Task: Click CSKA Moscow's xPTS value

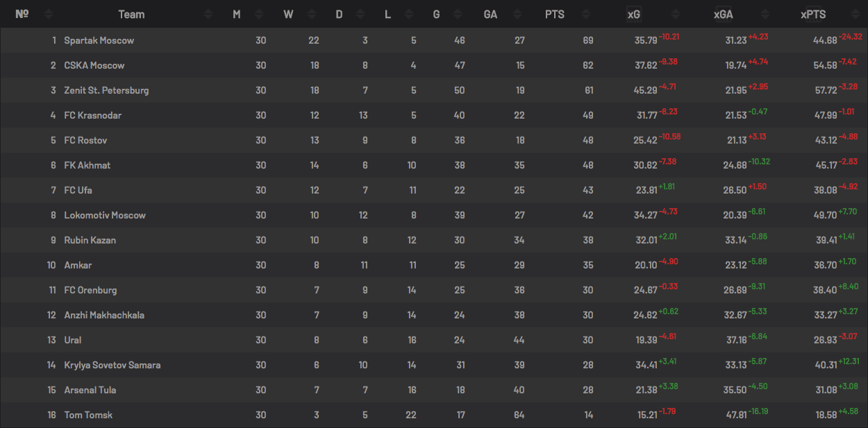Action: (825, 65)
